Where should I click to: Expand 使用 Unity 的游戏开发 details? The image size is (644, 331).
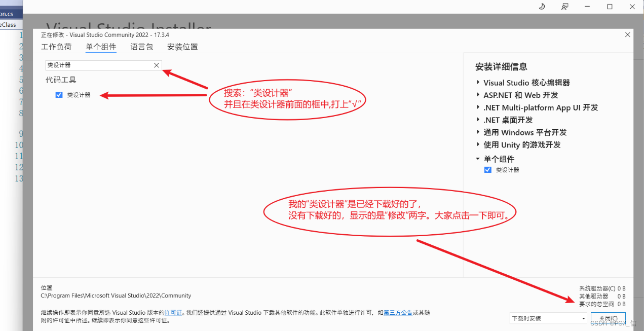478,144
